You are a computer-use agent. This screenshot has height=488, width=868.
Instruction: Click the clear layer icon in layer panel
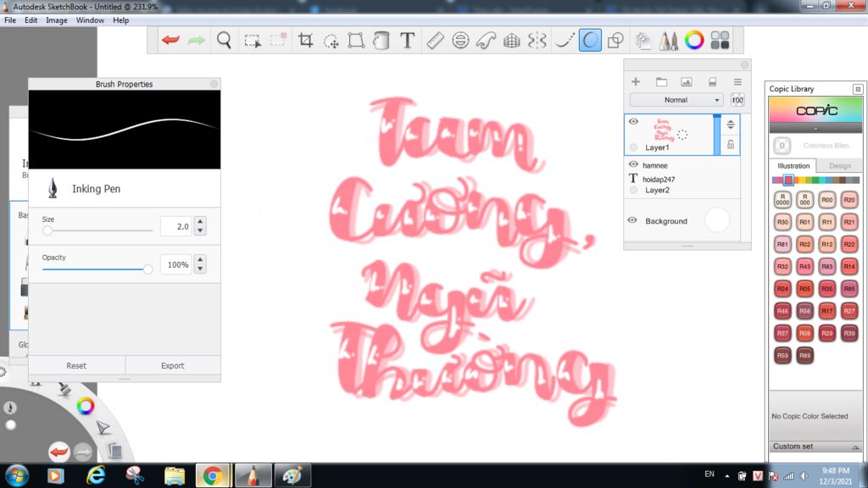712,82
